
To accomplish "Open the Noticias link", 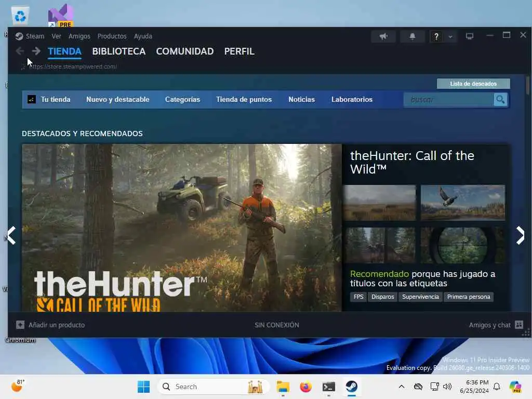I will (302, 99).
